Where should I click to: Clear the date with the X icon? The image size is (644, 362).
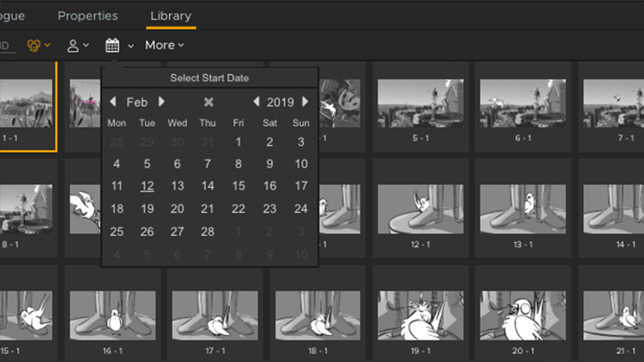pyautogui.click(x=208, y=102)
